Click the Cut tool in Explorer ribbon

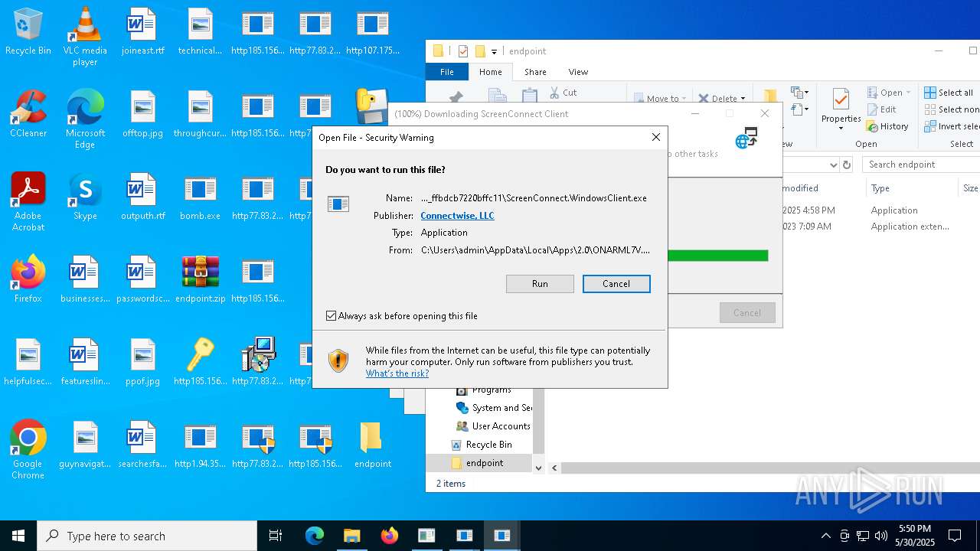point(563,93)
